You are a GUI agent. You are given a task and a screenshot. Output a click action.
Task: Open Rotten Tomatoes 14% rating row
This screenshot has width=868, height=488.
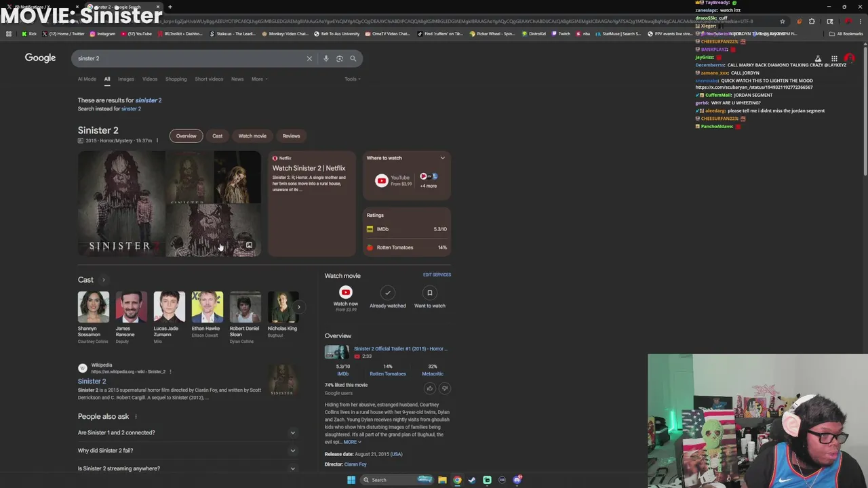[x=407, y=247]
